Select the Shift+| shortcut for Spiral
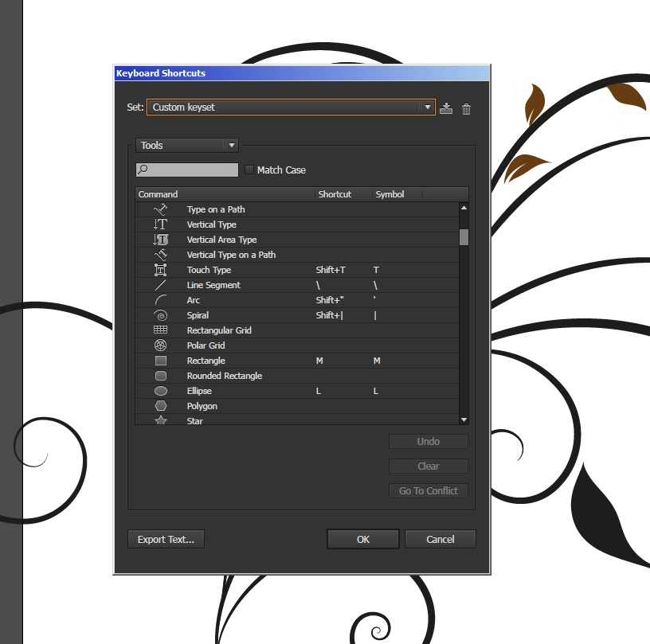The height and width of the screenshot is (644, 650). (330, 315)
